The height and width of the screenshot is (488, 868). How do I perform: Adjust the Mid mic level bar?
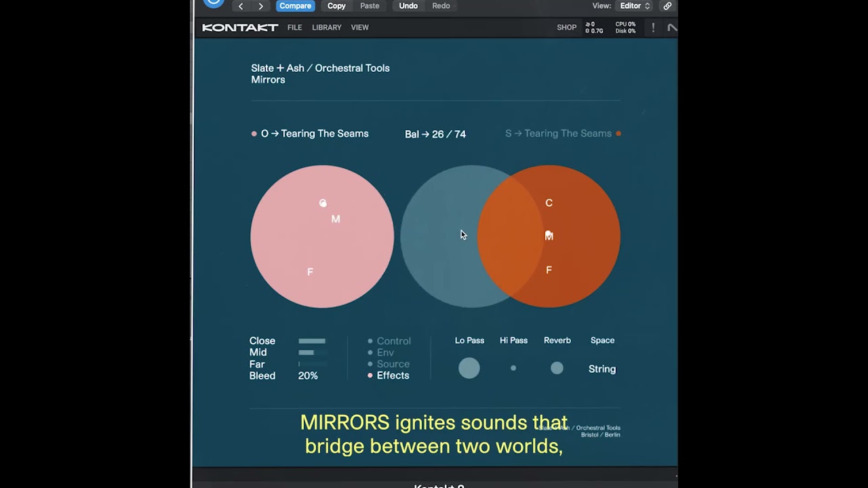click(x=312, y=352)
